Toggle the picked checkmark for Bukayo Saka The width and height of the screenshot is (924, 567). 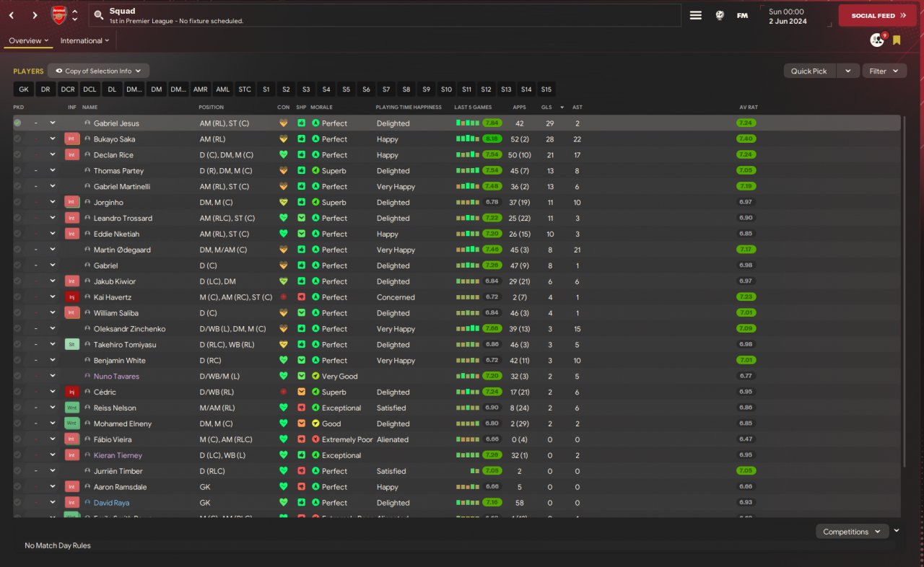click(x=17, y=139)
